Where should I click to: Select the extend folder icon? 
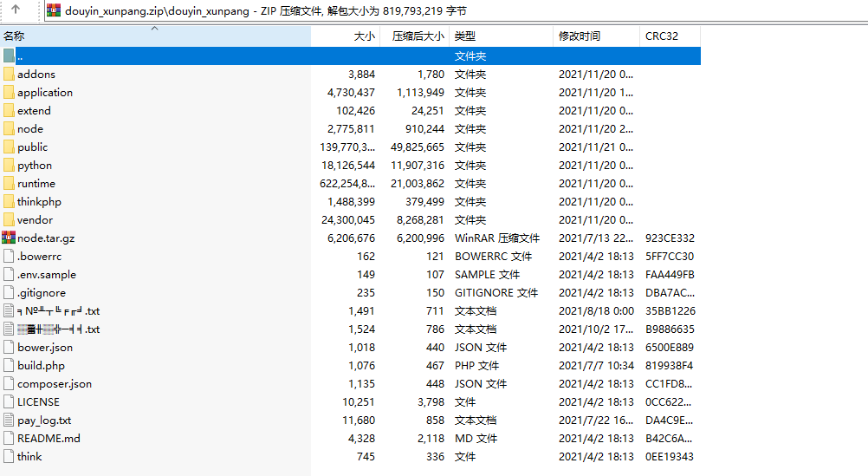coord(9,111)
